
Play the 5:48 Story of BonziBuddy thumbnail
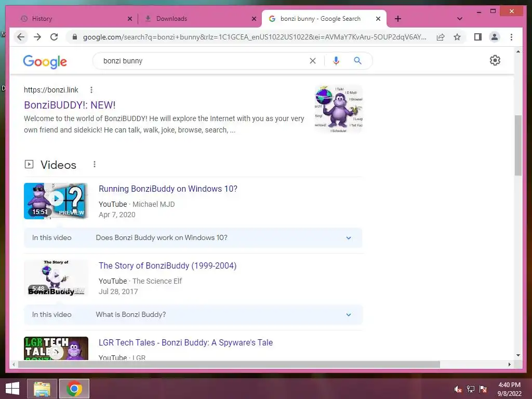pos(56,278)
